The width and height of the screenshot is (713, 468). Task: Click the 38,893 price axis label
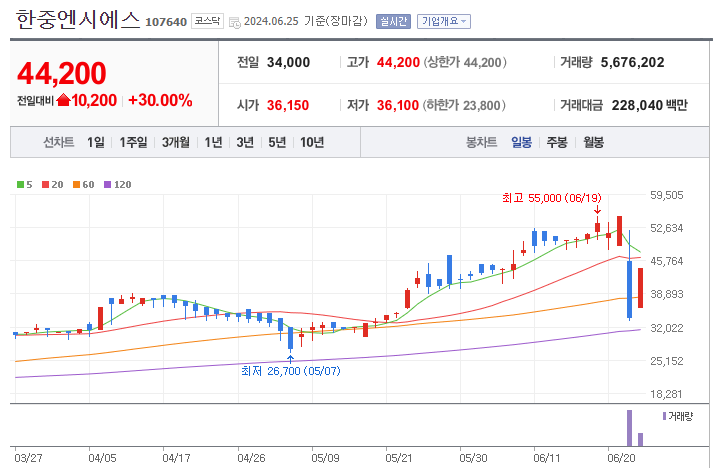point(667,294)
